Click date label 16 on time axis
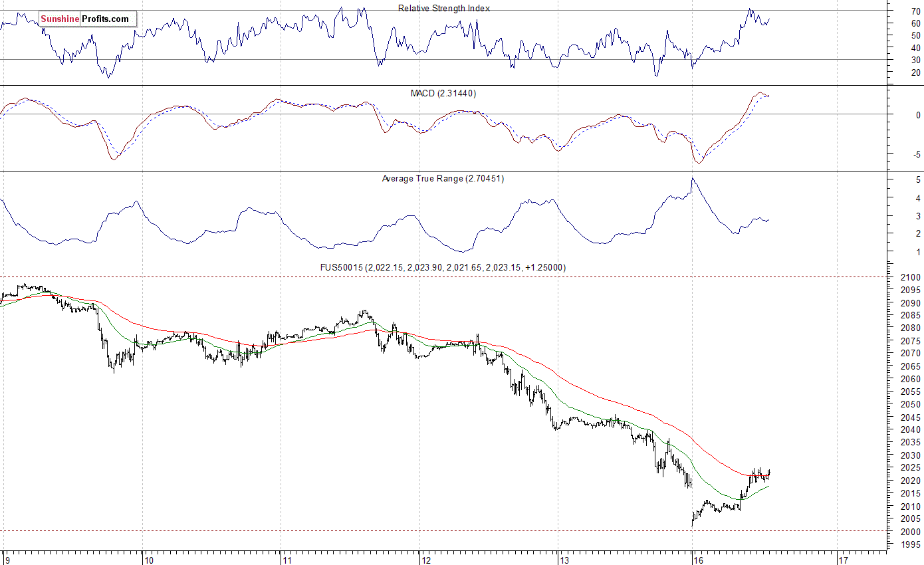This screenshot has height=565, width=924. pos(698,560)
